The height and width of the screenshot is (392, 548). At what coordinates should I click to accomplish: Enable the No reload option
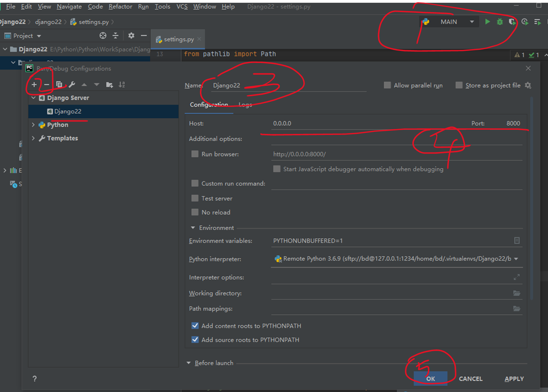tap(195, 212)
